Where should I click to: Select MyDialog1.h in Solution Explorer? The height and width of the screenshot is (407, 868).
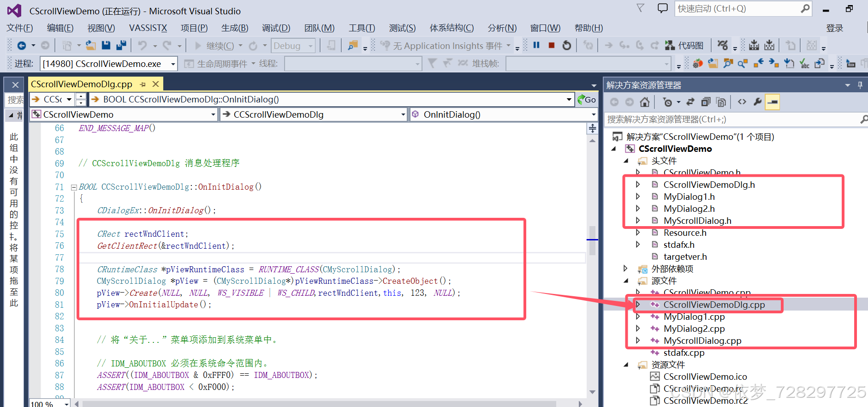tap(689, 197)
